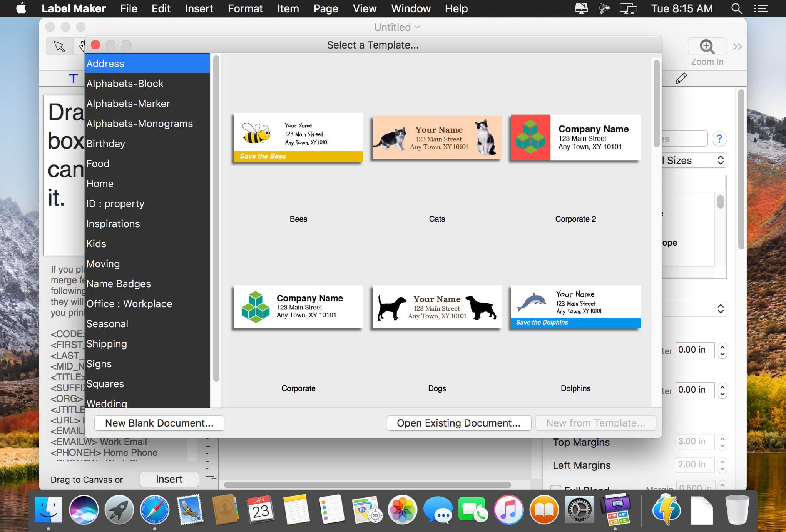786x532 pixels.
Task: Launch Siri from the Dock
Action: click(x=84, y=510)
